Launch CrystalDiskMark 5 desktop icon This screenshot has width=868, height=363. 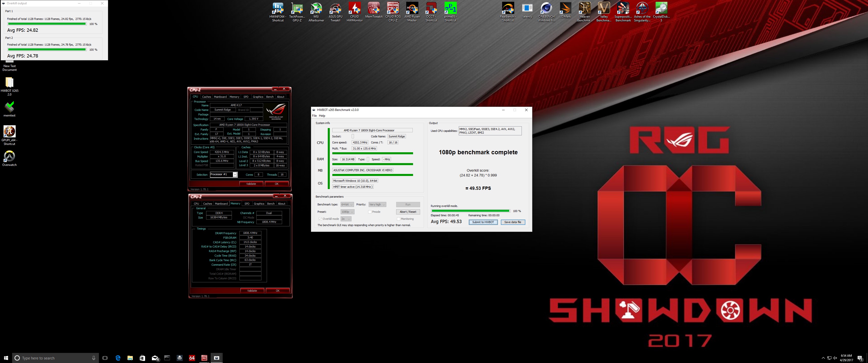pyautogui.click(x=661, y=12)
